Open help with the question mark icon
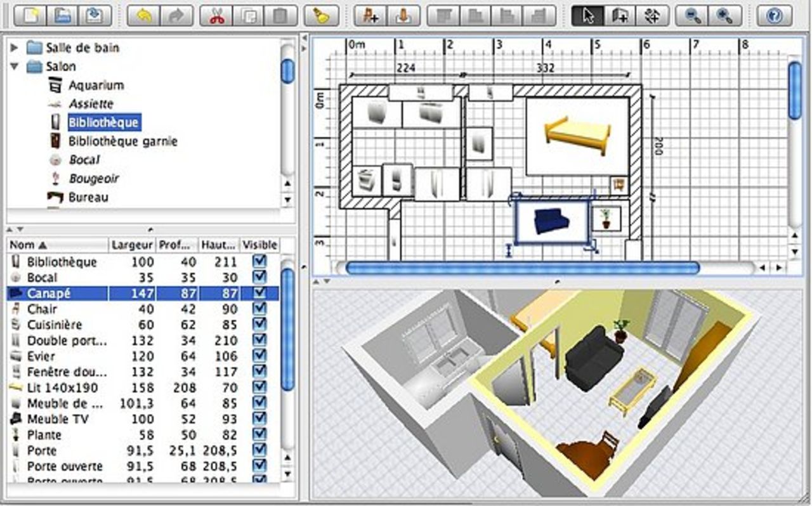The image size is (812, 506). click(774, 16)
